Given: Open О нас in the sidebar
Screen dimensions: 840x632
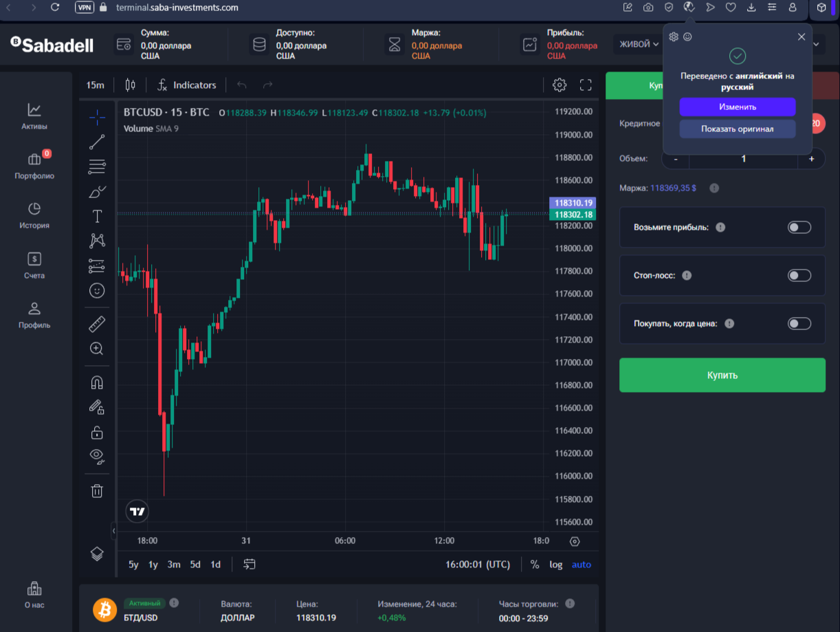Looking at the screenshot, I should [34, 595].
